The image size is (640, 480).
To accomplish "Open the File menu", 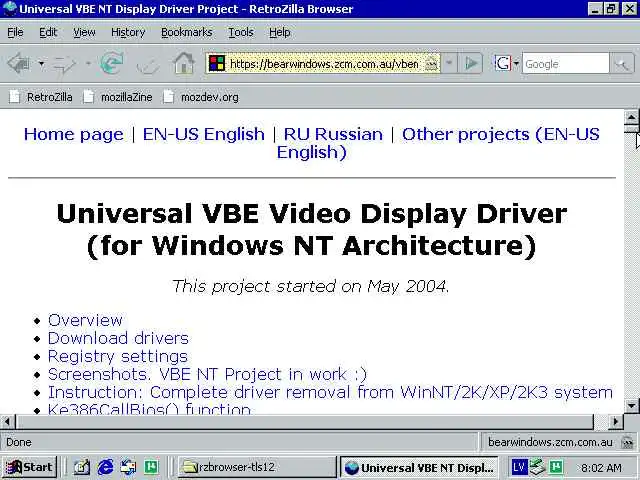I will (x=15, y=32).
